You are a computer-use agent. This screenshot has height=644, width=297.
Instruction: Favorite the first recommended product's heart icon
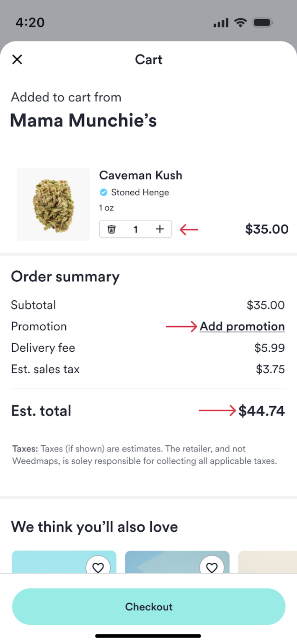98,567
